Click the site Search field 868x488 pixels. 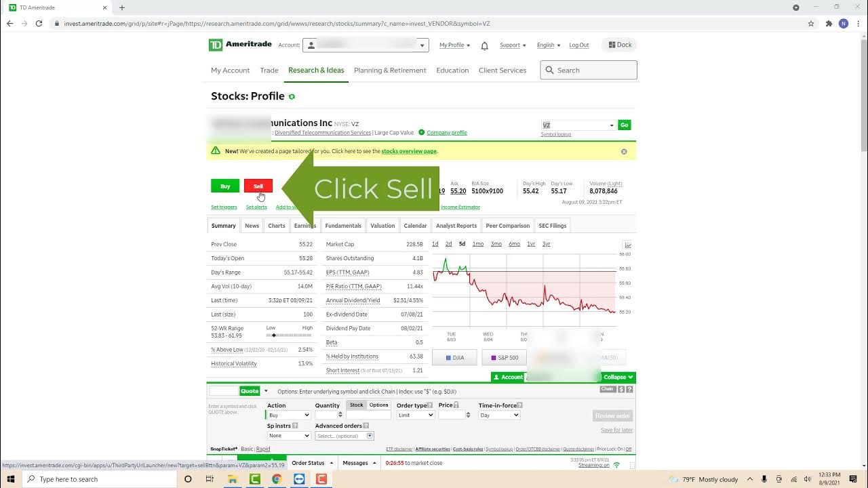[x=589, y=70]
